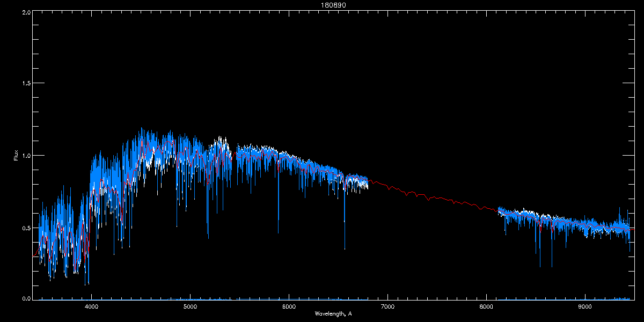Select the x-axis tick label 4000
Image resolution: width=644 pixels, height=322 pixels.
click(91, 306)
